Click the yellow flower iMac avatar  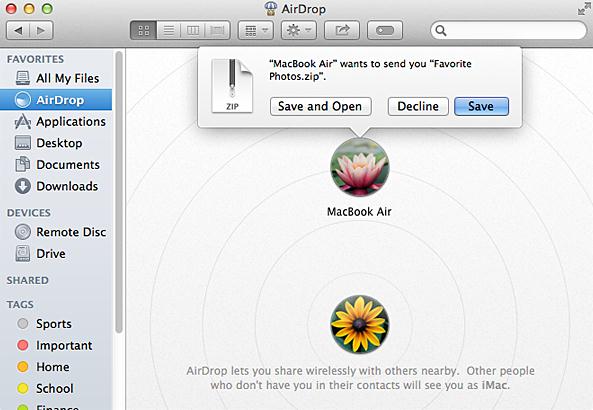pos(359,325)
